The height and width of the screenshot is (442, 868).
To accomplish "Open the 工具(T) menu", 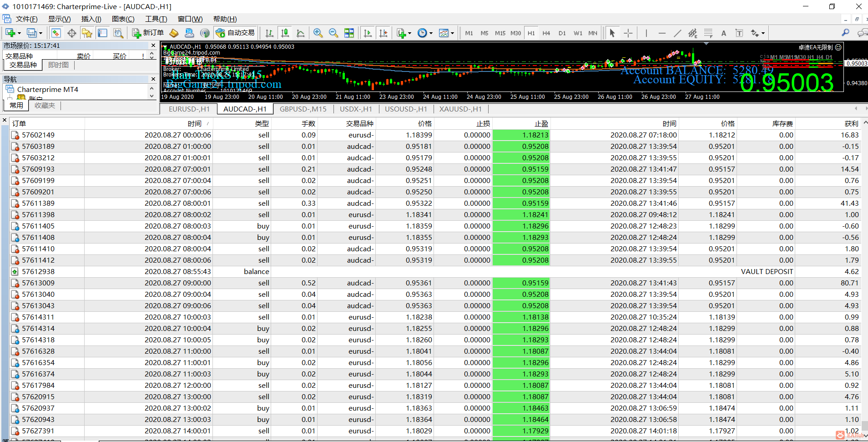I will (156, 19).
